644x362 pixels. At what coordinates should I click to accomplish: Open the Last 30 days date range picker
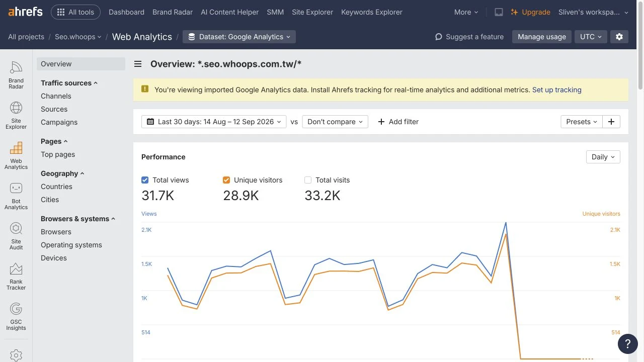[214, 122]
